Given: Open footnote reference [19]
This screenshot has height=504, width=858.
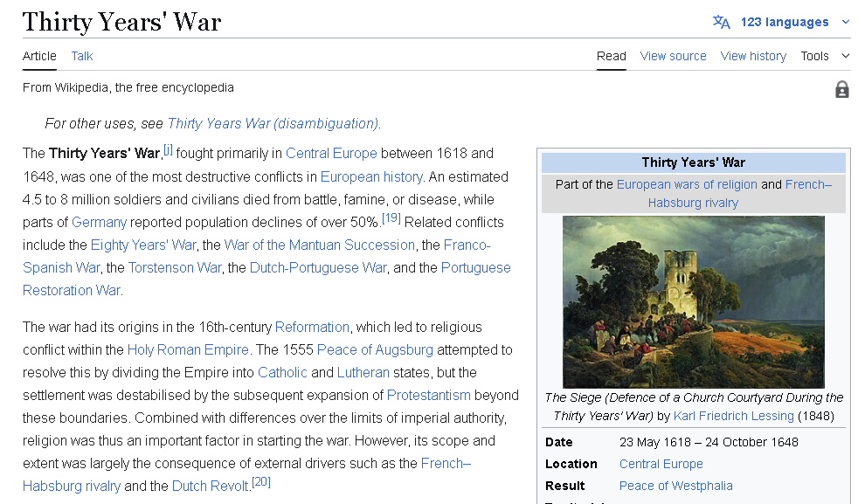Looking at the screenshot, I should [x=391, y=218].
